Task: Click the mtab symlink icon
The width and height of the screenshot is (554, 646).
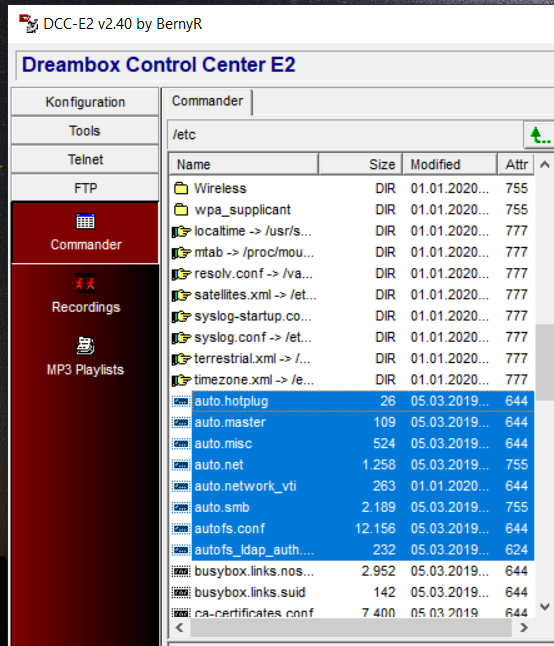Action: coord(181,253)
